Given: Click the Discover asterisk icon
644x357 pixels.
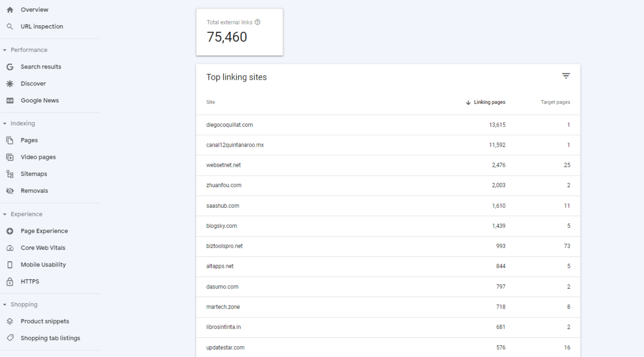Looking at the screenshot, I should (x=10, y=84).
